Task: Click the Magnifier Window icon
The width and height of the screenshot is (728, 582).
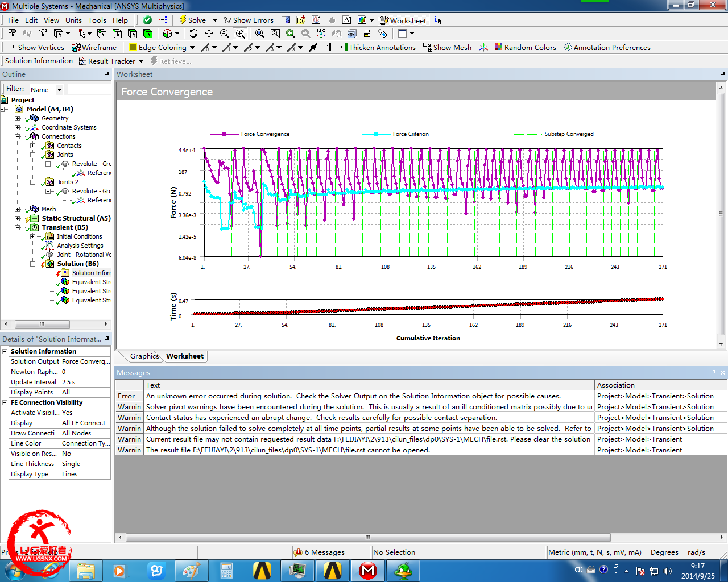Action: tap(275, 34)
